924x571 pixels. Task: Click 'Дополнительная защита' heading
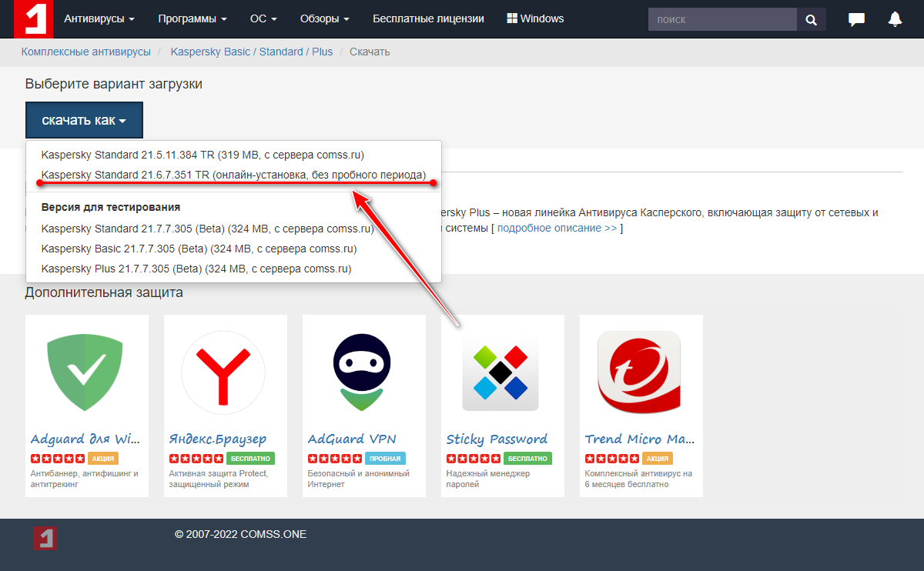(x=104, y=292)
